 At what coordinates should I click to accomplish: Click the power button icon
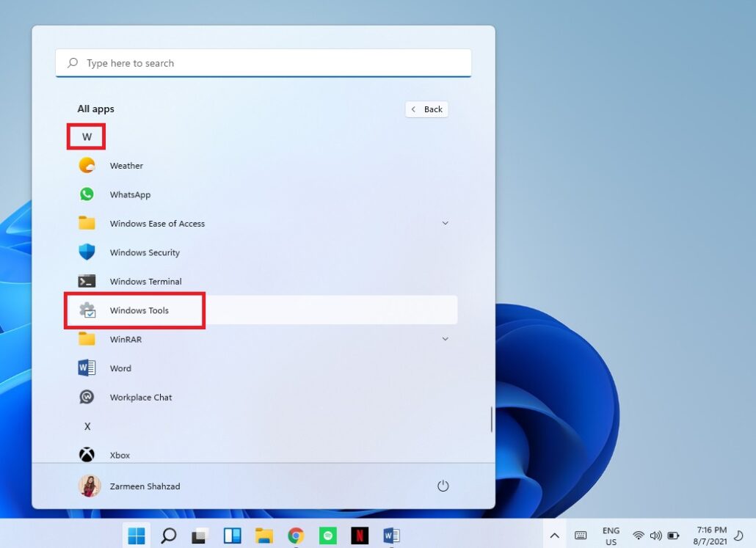[443, 486]
